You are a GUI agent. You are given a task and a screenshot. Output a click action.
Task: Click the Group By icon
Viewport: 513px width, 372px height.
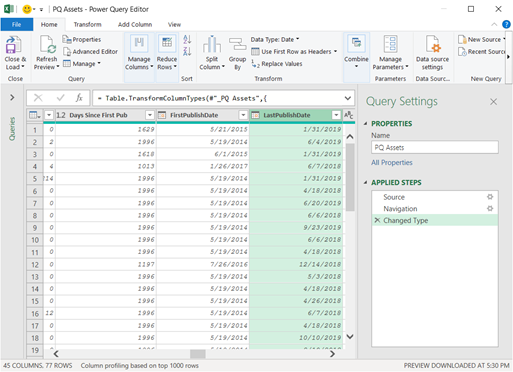click(x=237, y=44)
